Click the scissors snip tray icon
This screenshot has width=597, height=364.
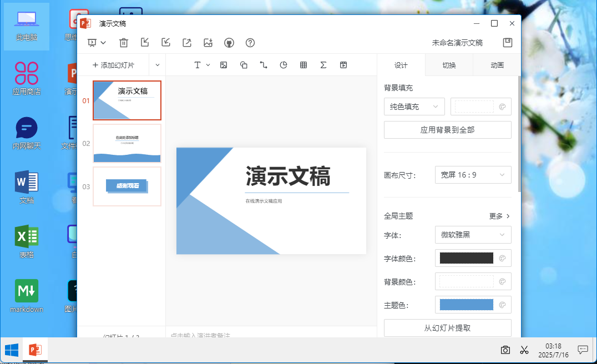pos(524,350)
